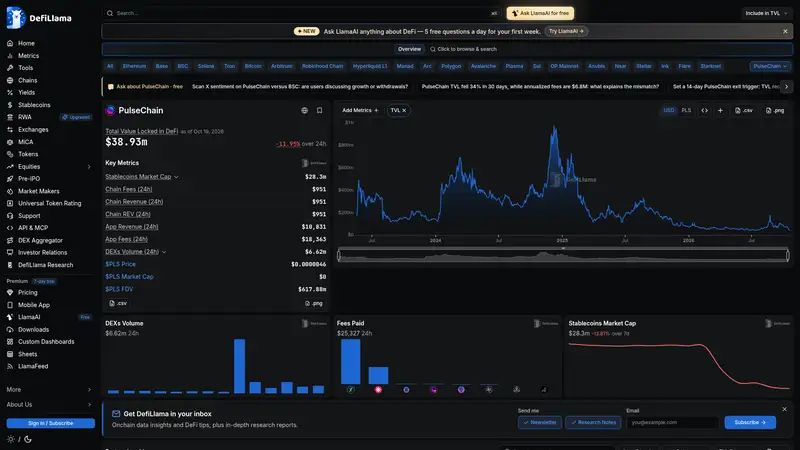Image resolution: width=800 pixels, height=450 pixels.
Task: Click the Tokens icon in sidebar
Action: (10, 154)
